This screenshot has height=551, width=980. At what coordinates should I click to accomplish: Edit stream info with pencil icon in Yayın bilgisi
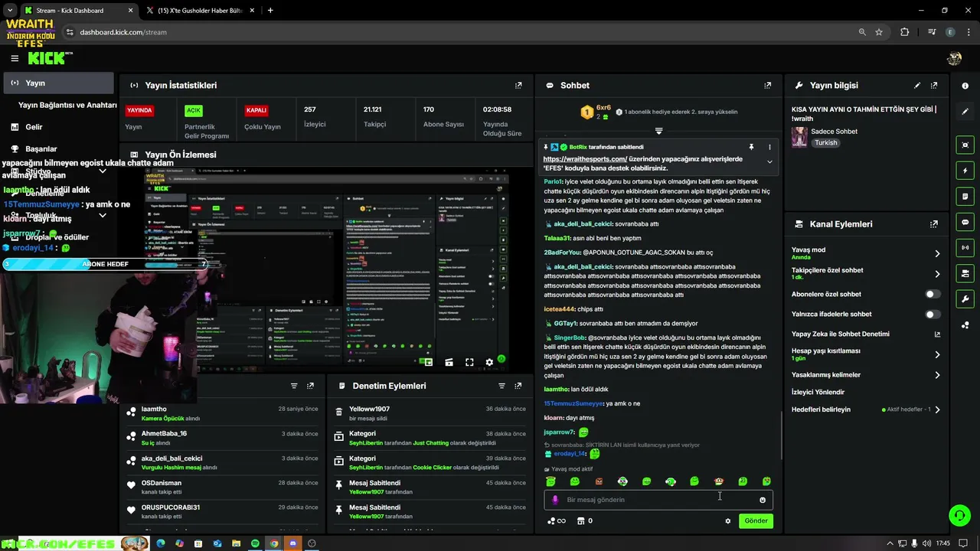(x=917, y=86)
